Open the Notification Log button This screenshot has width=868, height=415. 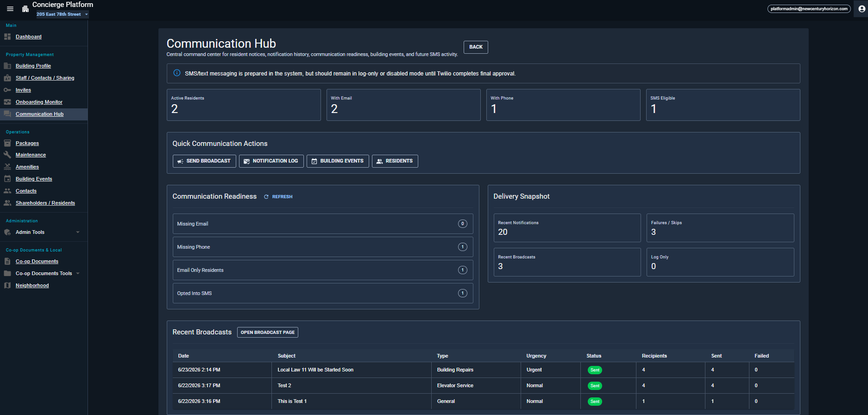click(x=271, y=161)
